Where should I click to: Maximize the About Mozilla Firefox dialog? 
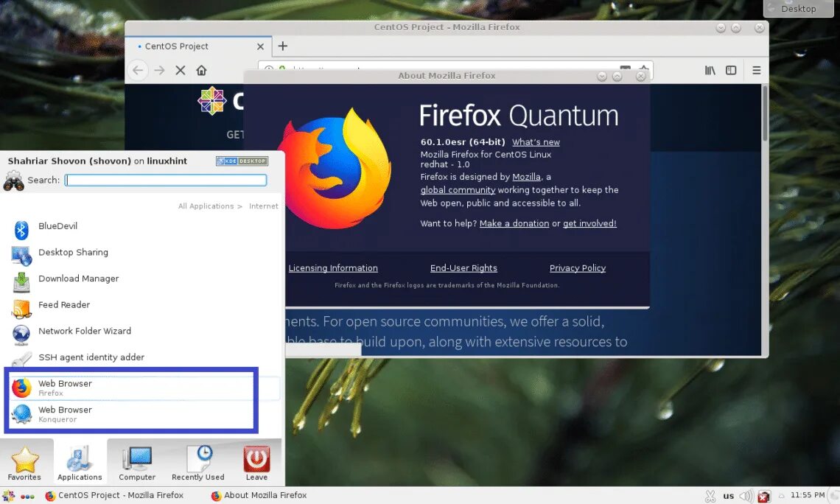[x=617, y=76]
